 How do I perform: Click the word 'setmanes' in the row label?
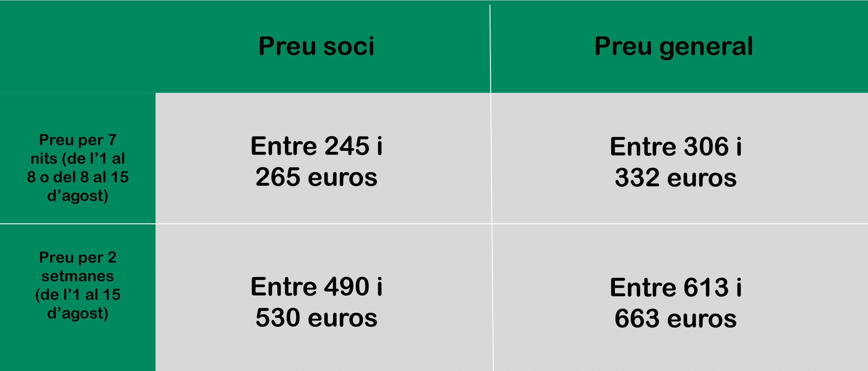pyautogui.click(x=78, y=276)
